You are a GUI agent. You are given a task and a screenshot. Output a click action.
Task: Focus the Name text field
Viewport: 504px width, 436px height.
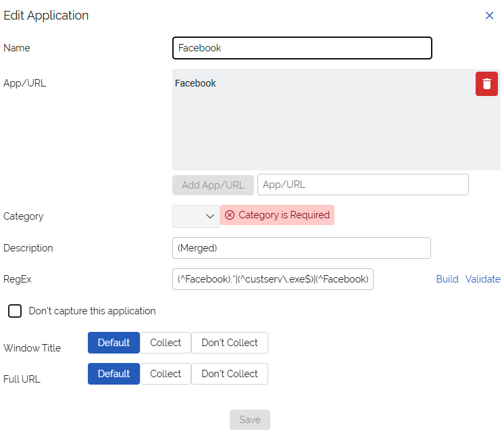[x=301, y=48]
